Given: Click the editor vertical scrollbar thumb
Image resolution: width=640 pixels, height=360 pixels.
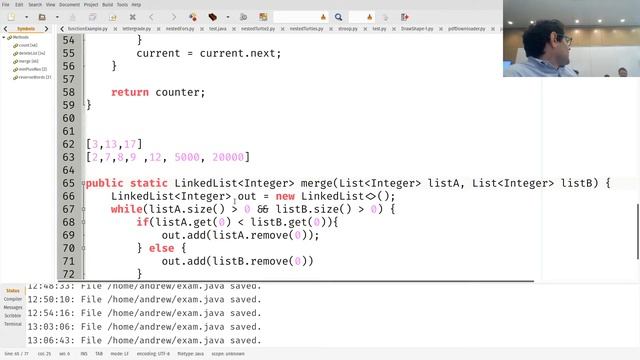Looking at the screenshot, I should point(638,231).
